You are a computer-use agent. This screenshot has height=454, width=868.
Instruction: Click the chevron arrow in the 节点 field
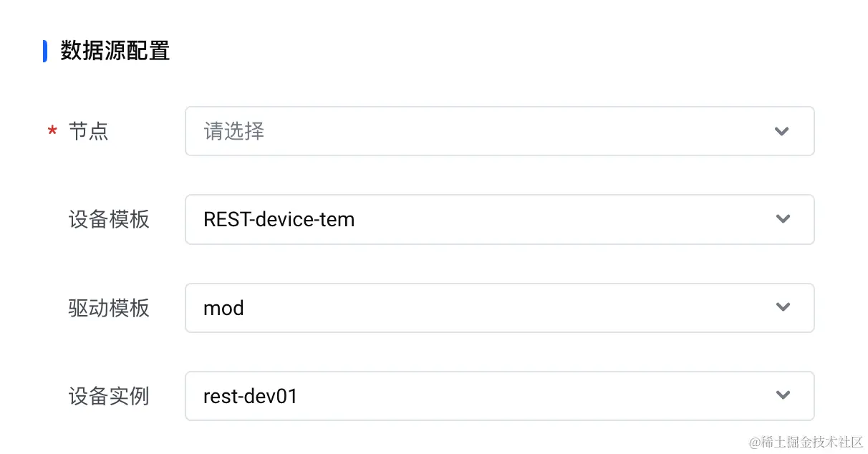point(782,131)
